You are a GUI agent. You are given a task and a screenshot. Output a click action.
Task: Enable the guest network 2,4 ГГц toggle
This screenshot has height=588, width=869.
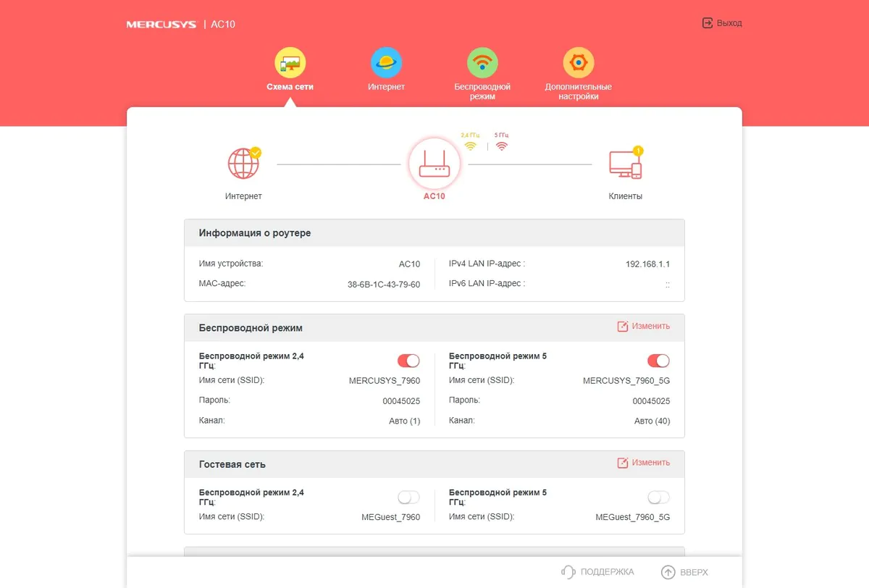click(x=408, y=497)
